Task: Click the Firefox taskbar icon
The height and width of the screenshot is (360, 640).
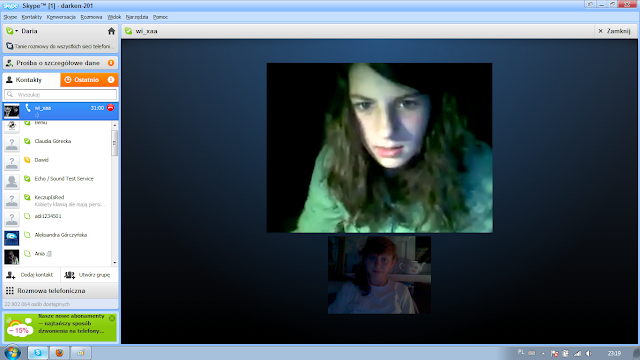Action: click(x=59, y=353)
